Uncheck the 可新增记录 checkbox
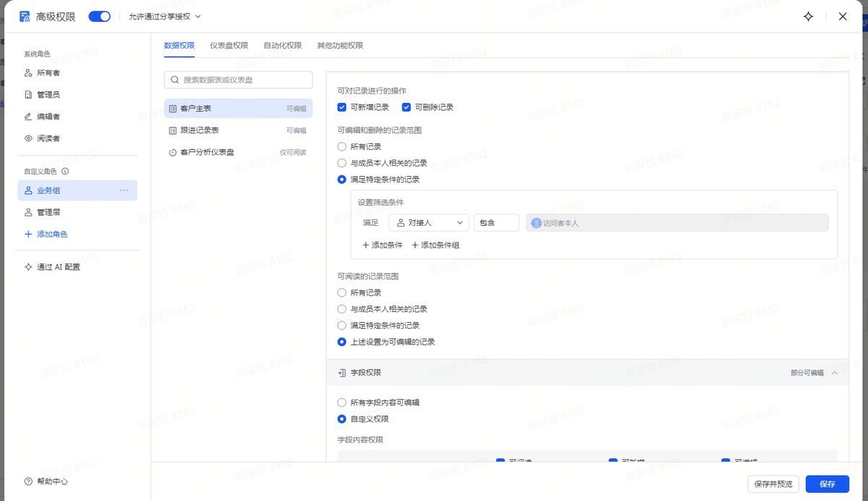The width and height of the screenshot is (868, 501). click(342, 107)
